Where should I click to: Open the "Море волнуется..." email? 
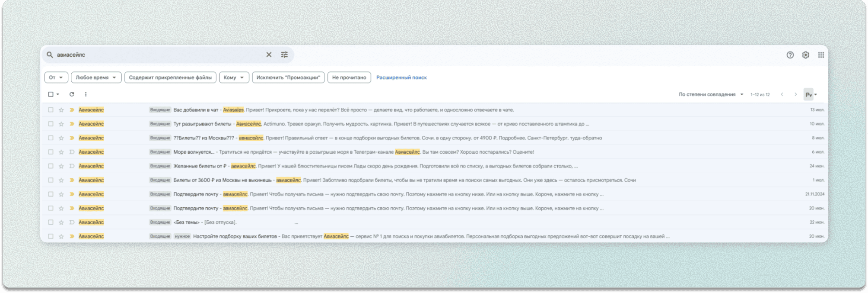tap(434, 152)
